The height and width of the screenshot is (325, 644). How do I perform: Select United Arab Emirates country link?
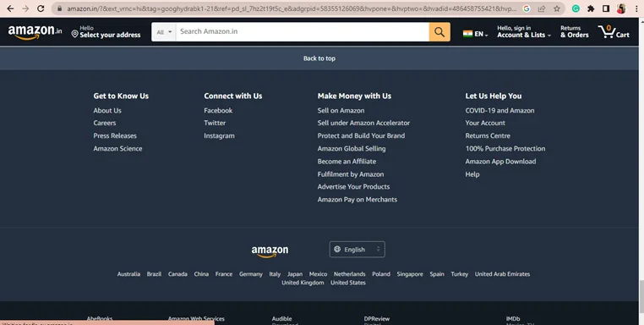coord(502,274)
